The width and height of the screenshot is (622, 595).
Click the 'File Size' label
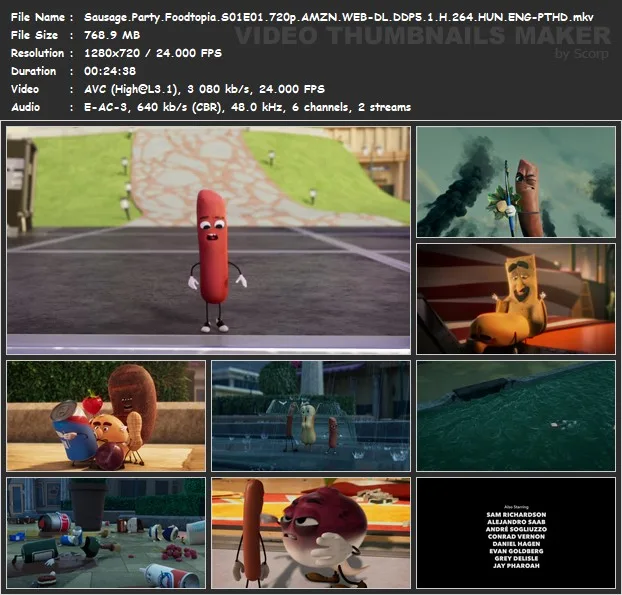34,35
